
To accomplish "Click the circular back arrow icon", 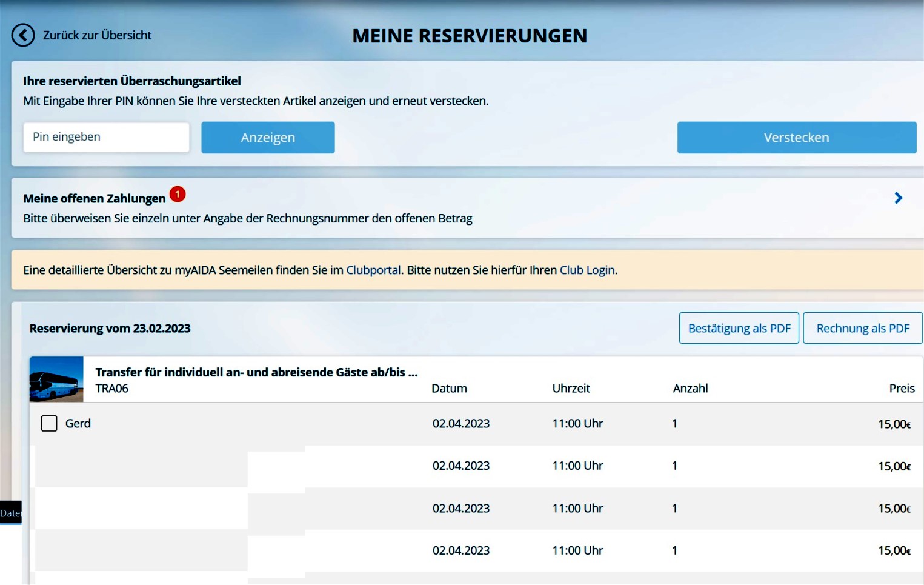I will pyautogui.click(x=23, y=35).
